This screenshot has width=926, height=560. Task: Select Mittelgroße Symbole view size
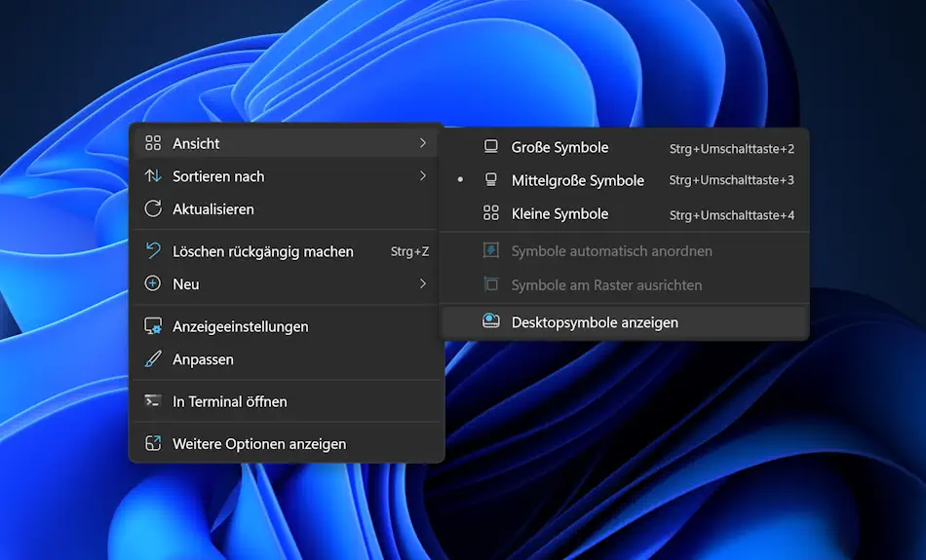tap(624, 180)
